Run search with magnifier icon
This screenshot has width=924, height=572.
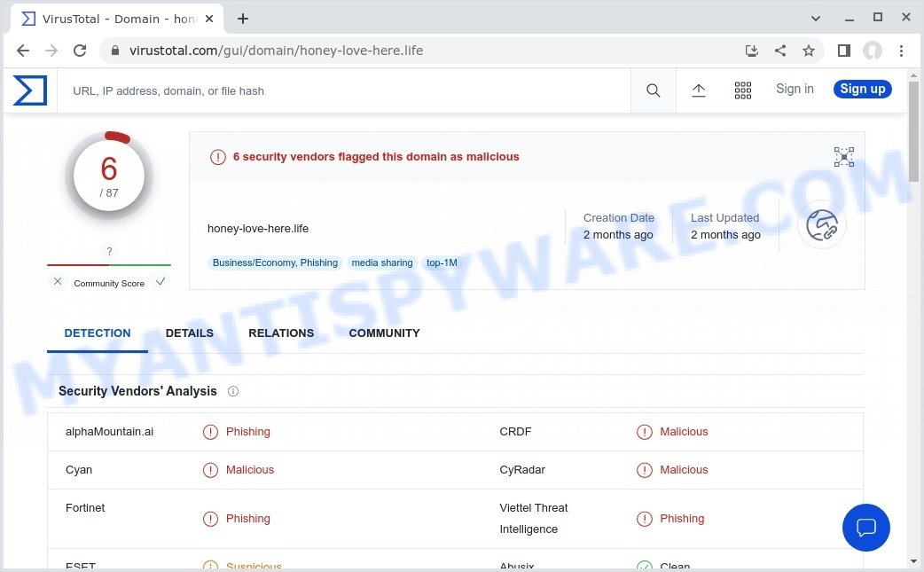click(653, 90)
